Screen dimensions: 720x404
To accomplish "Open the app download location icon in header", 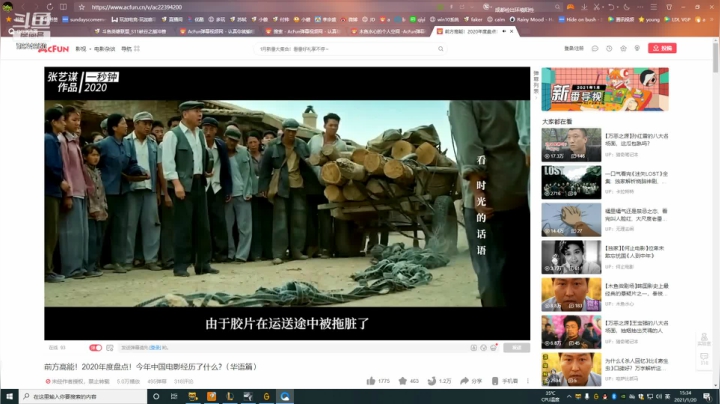I will pyautogui.click(x=637, y=48).
